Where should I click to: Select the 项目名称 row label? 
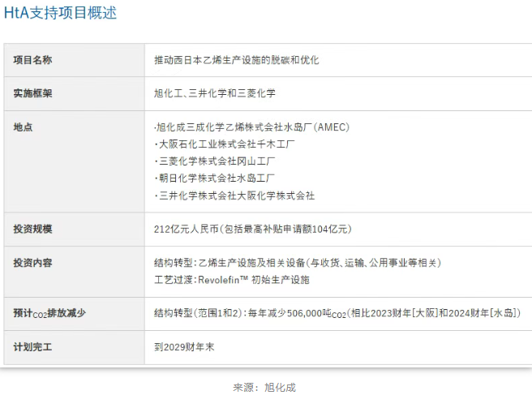[32, 60]
